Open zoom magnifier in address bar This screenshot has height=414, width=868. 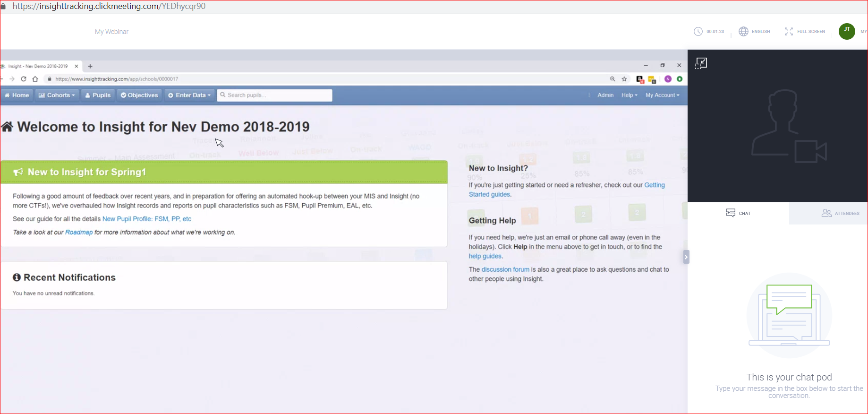tap(613, 79)
